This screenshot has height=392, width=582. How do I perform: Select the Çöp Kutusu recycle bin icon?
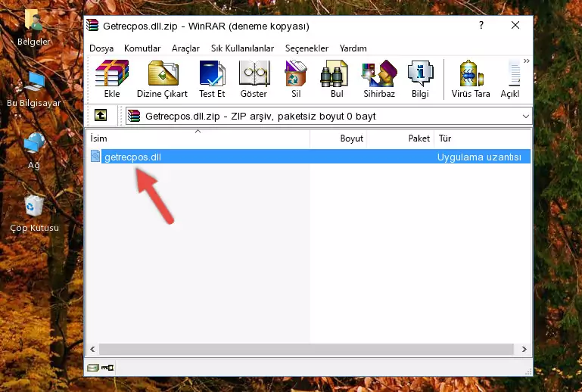coord(34,213)
